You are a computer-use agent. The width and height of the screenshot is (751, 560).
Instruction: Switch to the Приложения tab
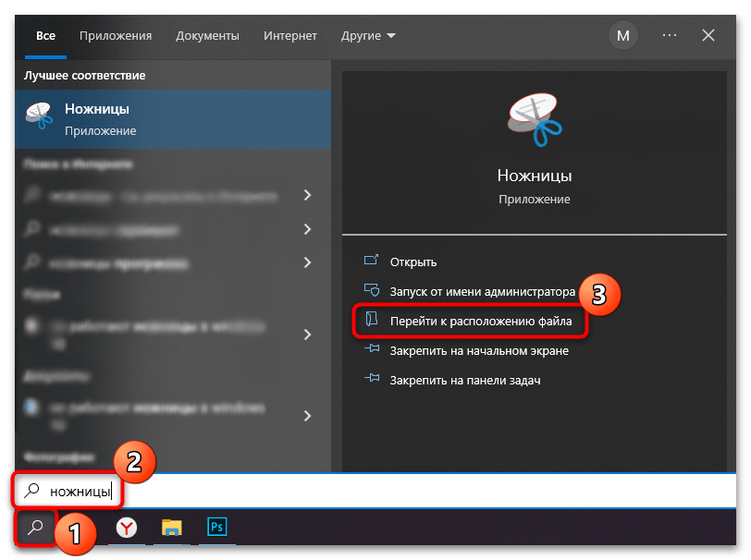coord(116,36)
